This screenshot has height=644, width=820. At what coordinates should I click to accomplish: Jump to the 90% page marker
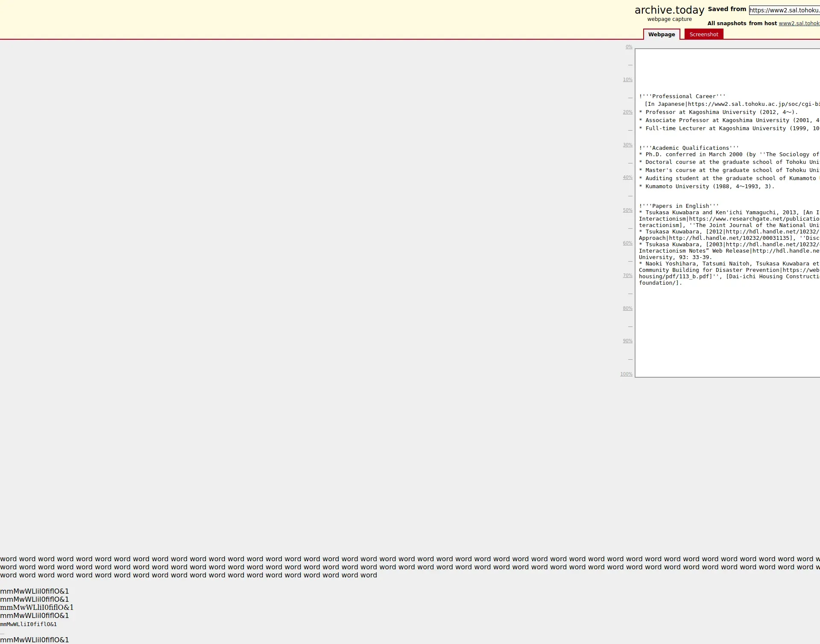[627, 341]
